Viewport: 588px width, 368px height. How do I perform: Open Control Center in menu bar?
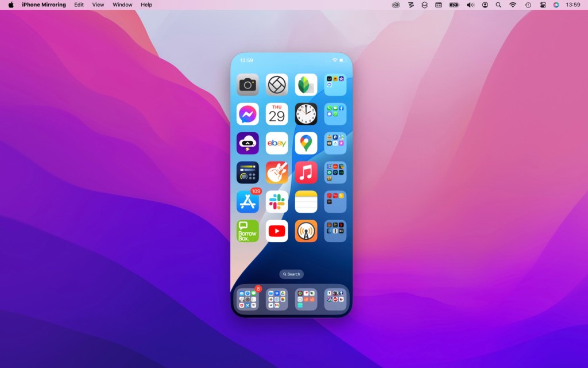click(543, 5)
